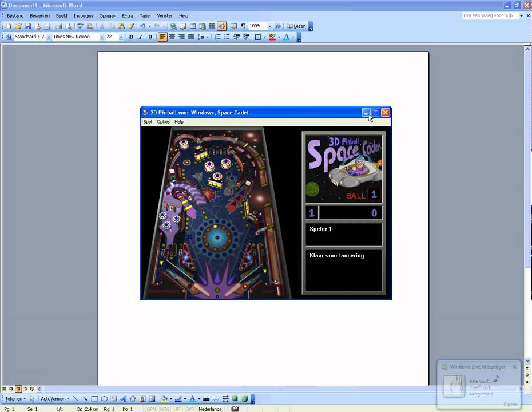Viewport: 532px width, 412px height.
Task: Open the Bewerken menu
Action: [x=39, y=16]
